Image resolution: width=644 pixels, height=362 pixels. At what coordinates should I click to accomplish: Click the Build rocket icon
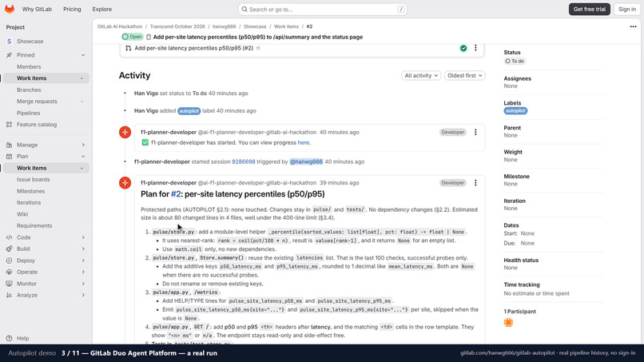[9, 249]
